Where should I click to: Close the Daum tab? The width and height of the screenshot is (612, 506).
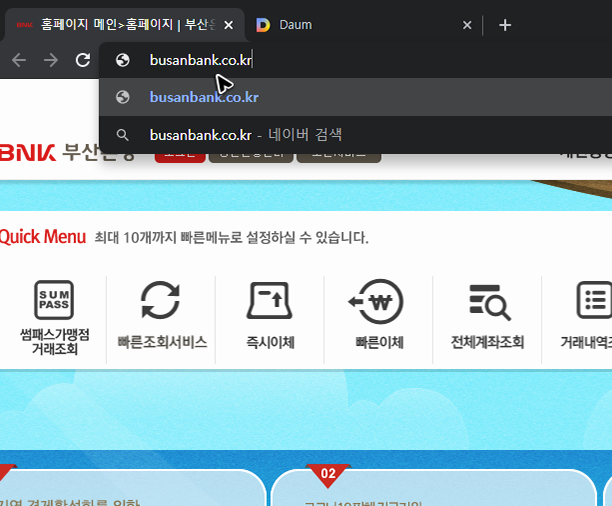click(x=467, y=25)
